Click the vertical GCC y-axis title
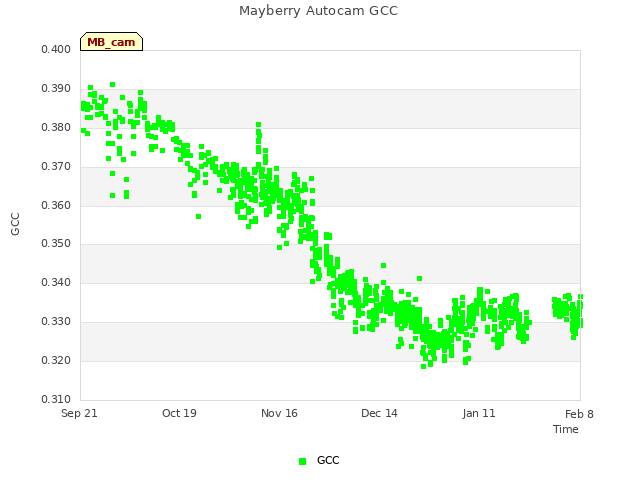The width and height of the screenshot is (640, 480). click(x=15, y=224)
